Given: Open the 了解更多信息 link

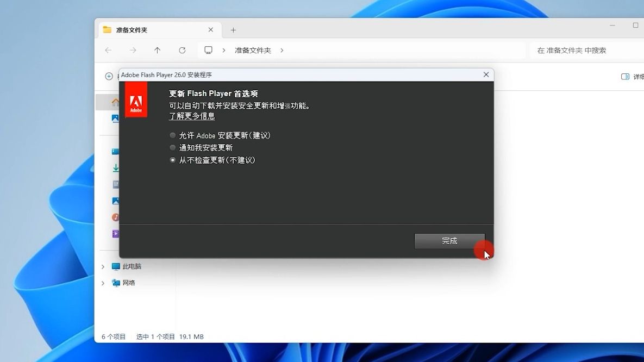Looking at the screenshot, I should pyautogui.click(x=192, y=116).
